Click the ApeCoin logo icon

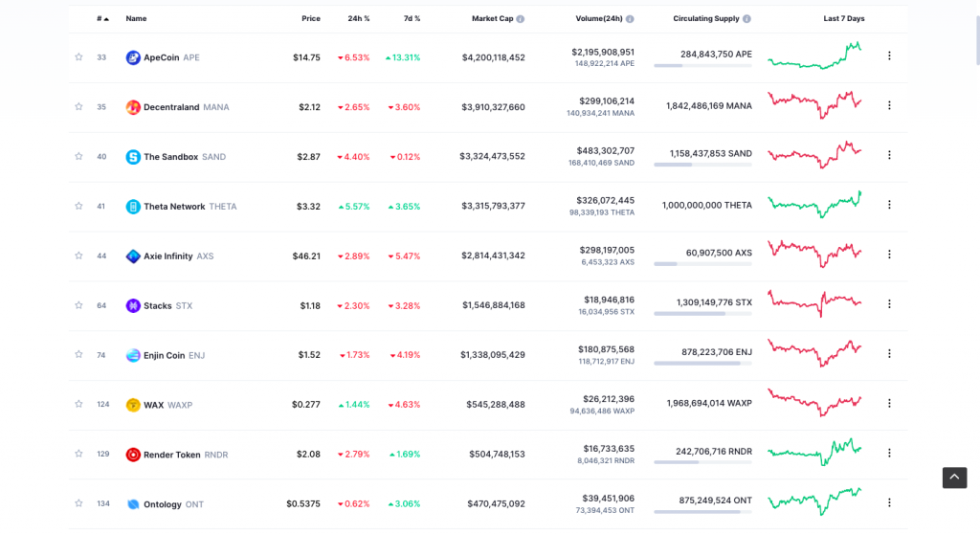point(133,57)
